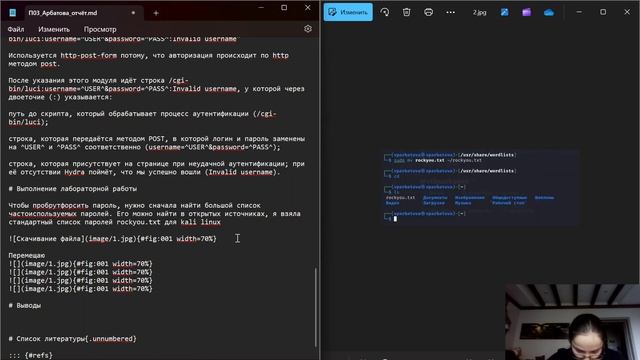This screenshot has height=360, width=640.
Task: Click the word 'пробрутфорсить' in the text
Action: 60,205
